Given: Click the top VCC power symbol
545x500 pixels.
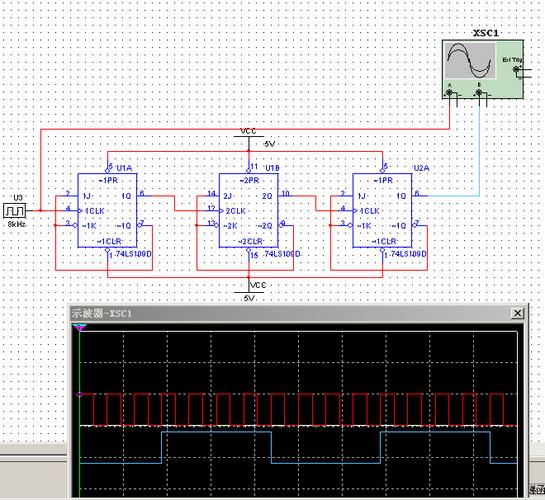Looking at the screenshot, I should pos(249,136).
